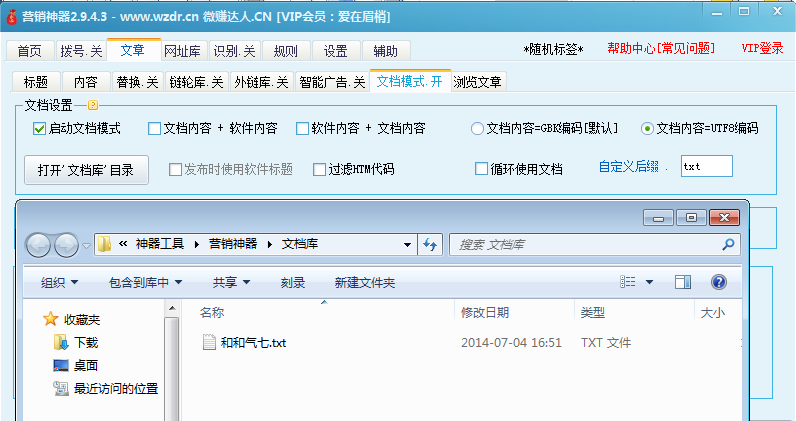Click the 自定义后缀 link
Image resolution: width=796 pixels, height=421 pixels.
(x=628, y=167)
